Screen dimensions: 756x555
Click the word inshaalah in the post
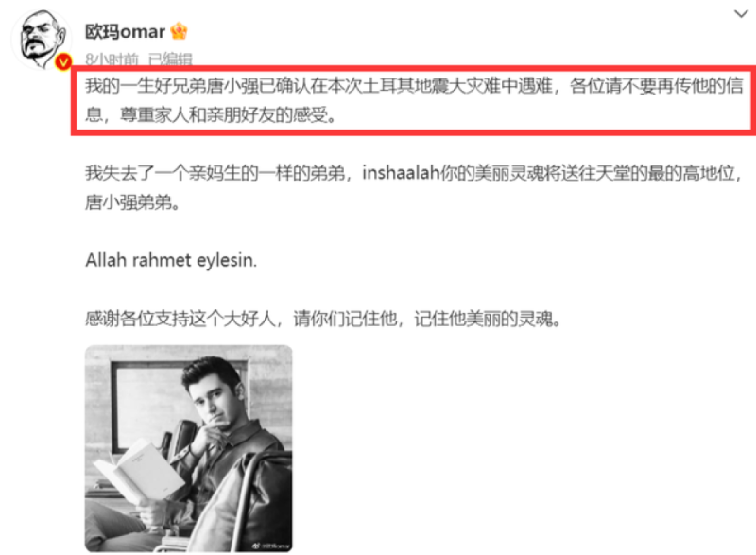[401, 173]
